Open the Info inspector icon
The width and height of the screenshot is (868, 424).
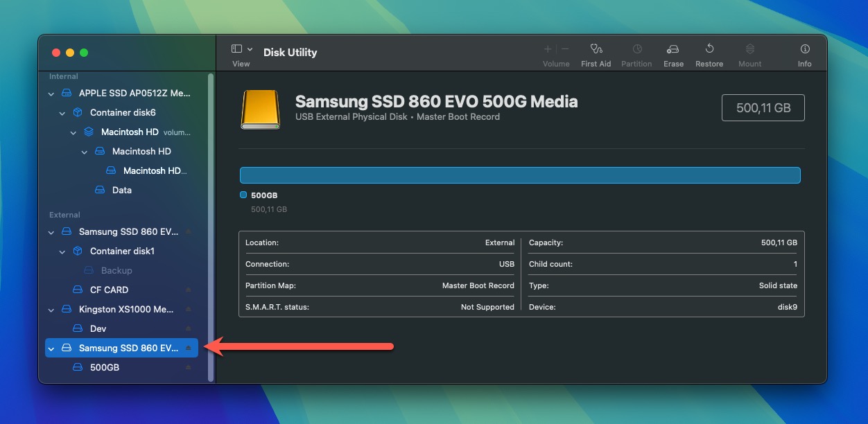tap(804, 49)
